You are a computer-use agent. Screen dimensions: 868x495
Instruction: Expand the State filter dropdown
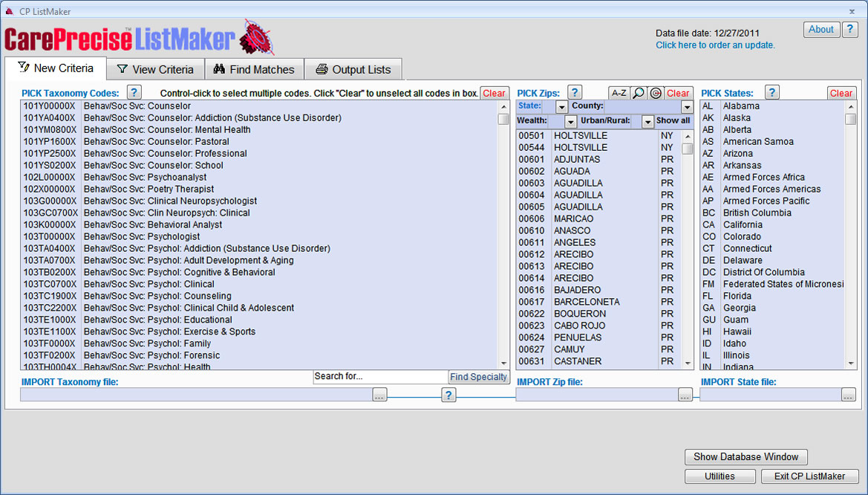[x=561, y=106]
